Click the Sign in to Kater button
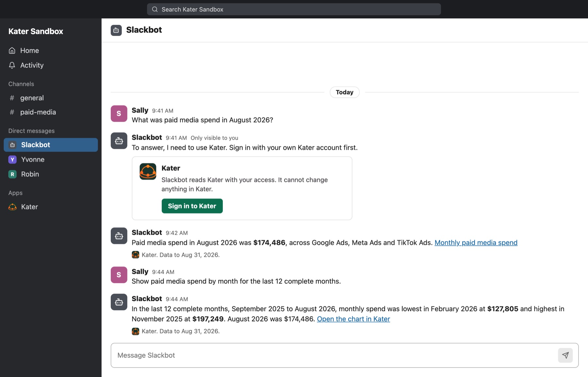The width and height of the screenshot is (588, 377). [x=192, y=206]
